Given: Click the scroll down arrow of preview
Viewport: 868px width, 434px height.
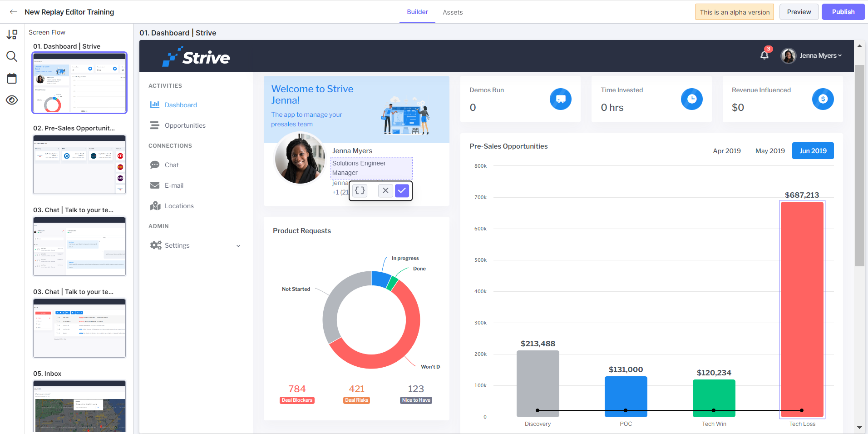Looking at the screenshot, I should pos(859,427).
